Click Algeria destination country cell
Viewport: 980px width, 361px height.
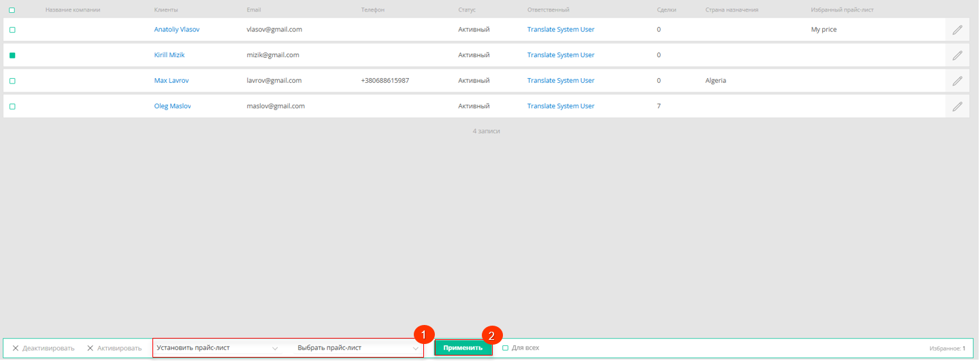tap(716, 81)
